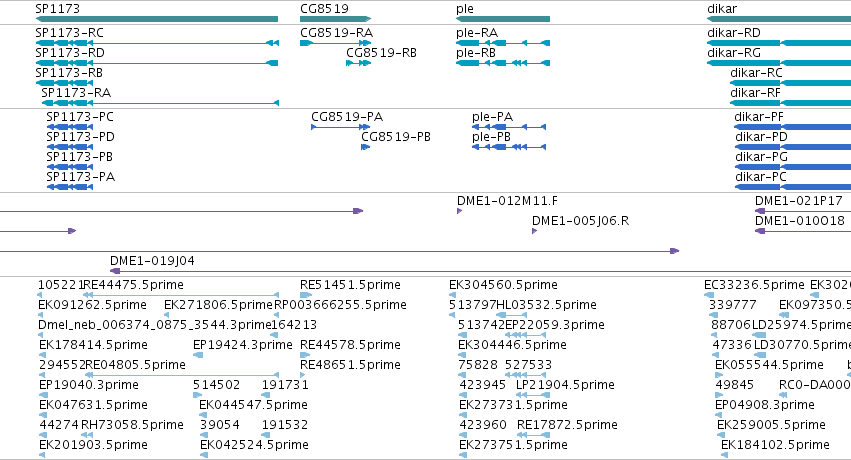The width and height of the screenshot is (851, 460).
Task: Click protein dikar-PG
Action: click(761, 157)
